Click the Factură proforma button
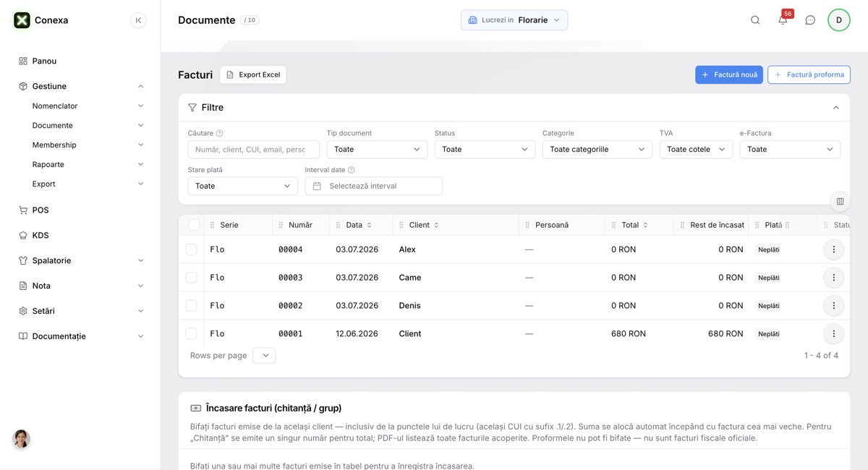 [x=809, y=74]
